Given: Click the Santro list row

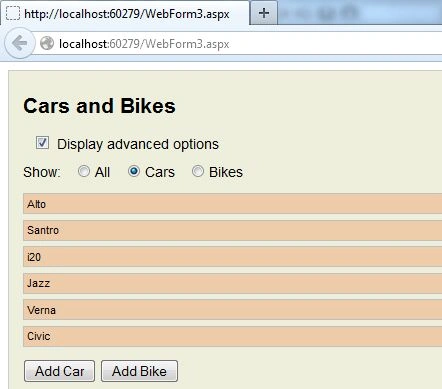Looking at the screenshot, I should (x=233, y=230).
